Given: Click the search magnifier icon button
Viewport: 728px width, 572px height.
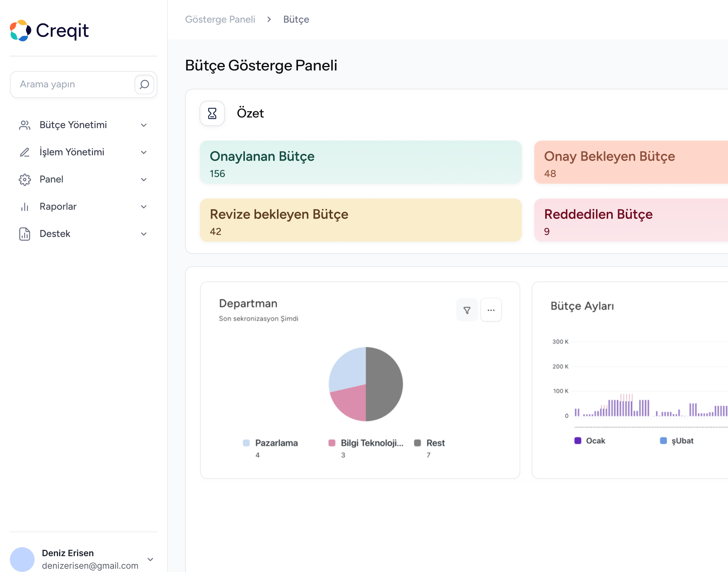Looking at the screenshot, I should (x=144, y=84).
